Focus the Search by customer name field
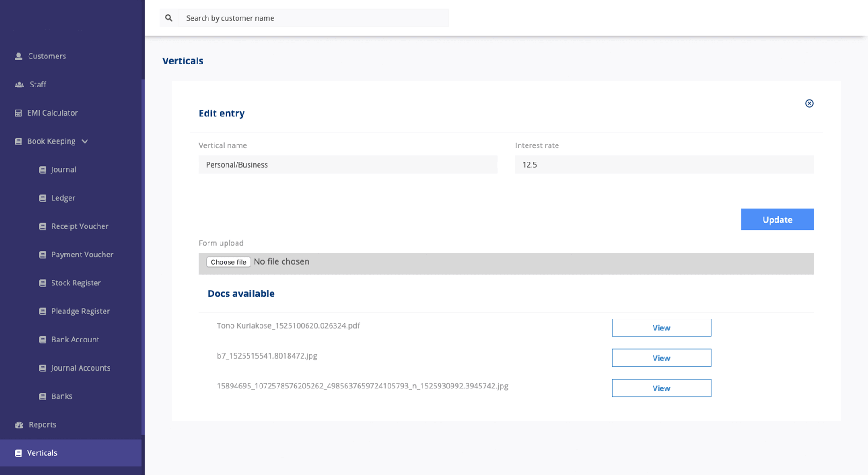Image resolution: width=868 pixels, height=475 pixels. pyautogui.click(x=313, y=18)
